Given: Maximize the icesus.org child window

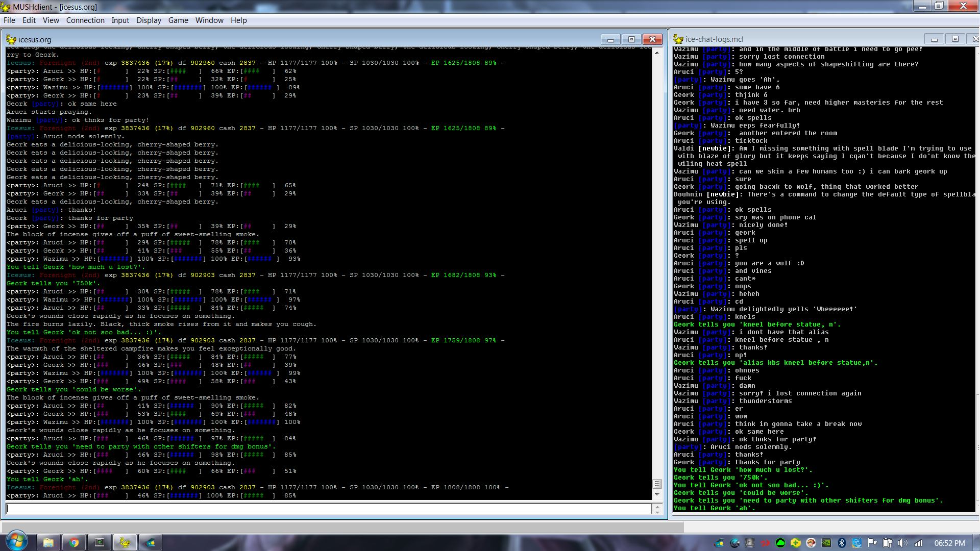Looking at the screenshot, I should click(631, 39).
